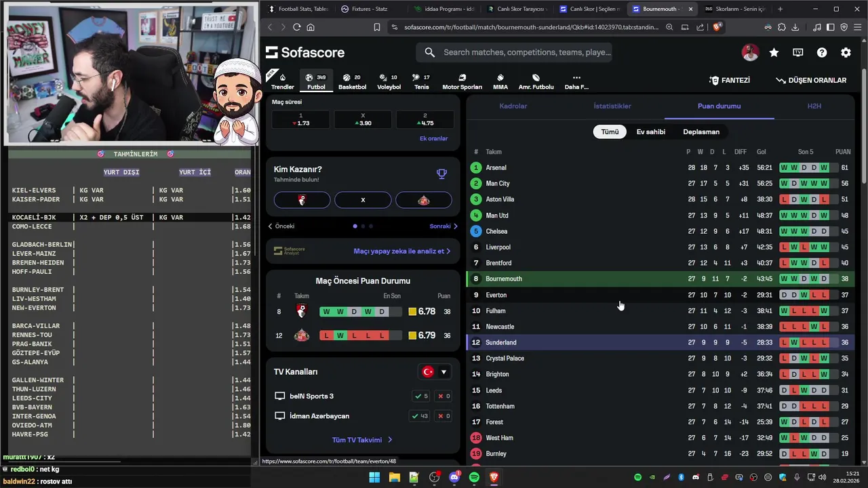868x488 pixels.
Task: Open Discord from the taskbar
Action: point(454,477)
